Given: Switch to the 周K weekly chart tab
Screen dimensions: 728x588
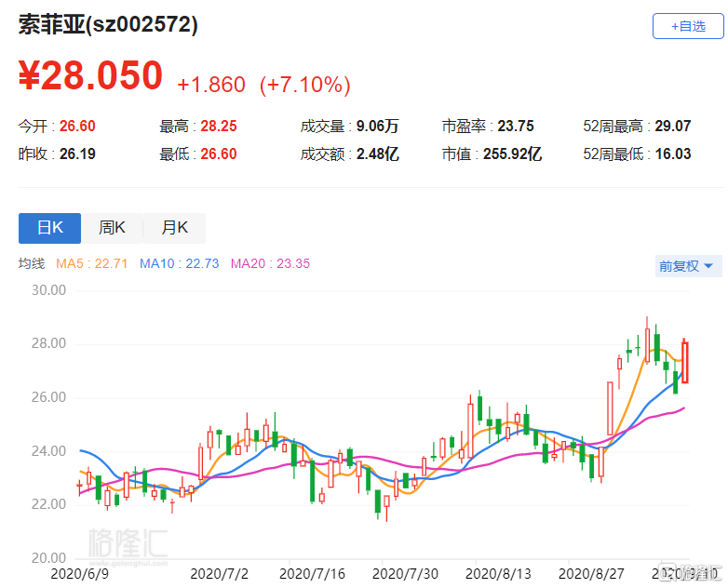Looking at the screenshot, I should point(112,228).
